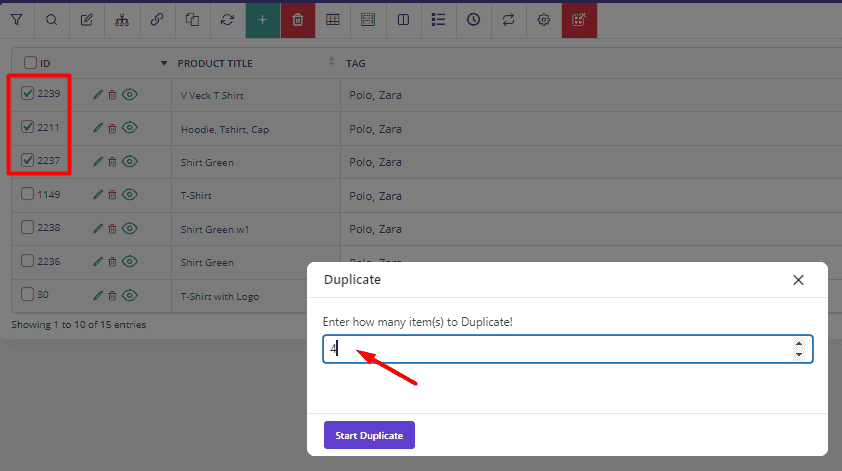The height and width of the screenshot is (471, 842).
Task: Delete product 2236 with trash icon
Action: [112, 262]
